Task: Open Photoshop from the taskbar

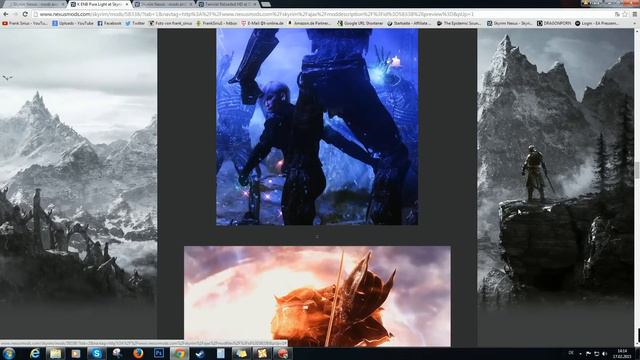Action: (159, 353)
